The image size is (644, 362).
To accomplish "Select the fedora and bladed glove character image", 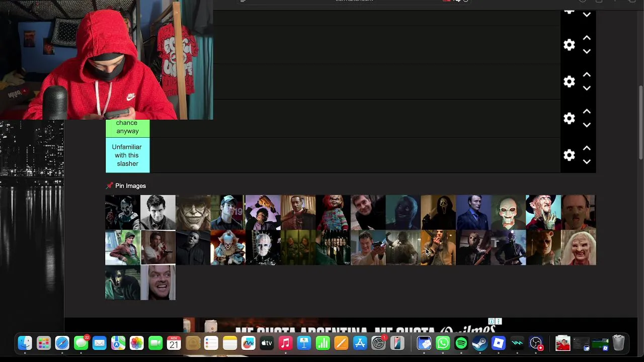I will tap(543, 213).
